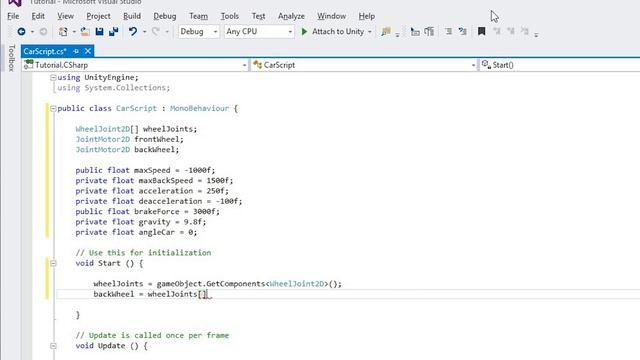Screen dimensions: 640x360
Task: Click the green Attach to Unity play arrow
Action: tap(304, 31)
